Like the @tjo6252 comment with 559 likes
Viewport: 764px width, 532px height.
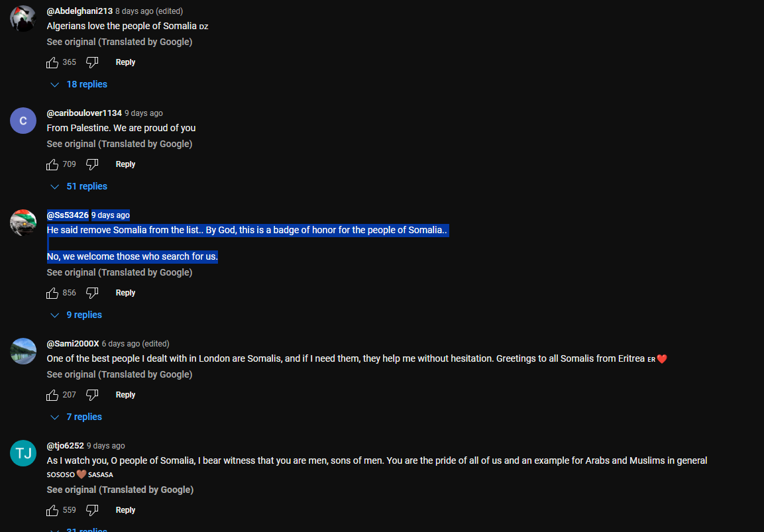(x=52, y=511)
